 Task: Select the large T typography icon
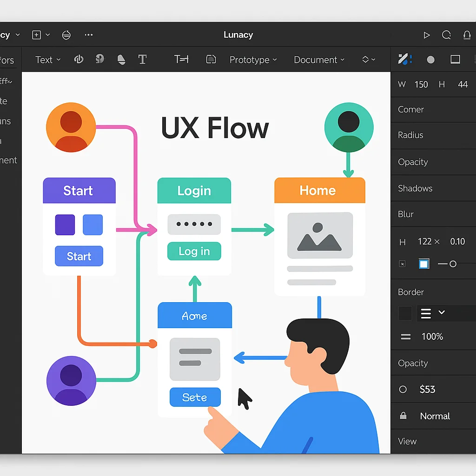[x=142, y=59]
